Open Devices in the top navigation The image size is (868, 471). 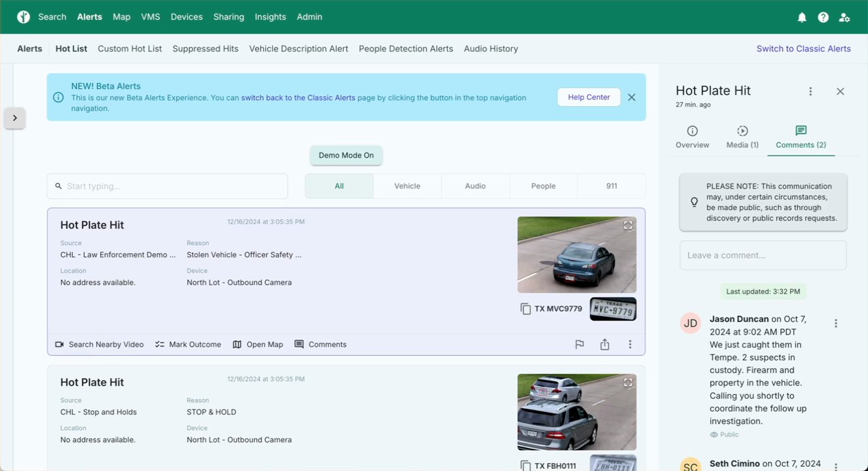[187, 17]
